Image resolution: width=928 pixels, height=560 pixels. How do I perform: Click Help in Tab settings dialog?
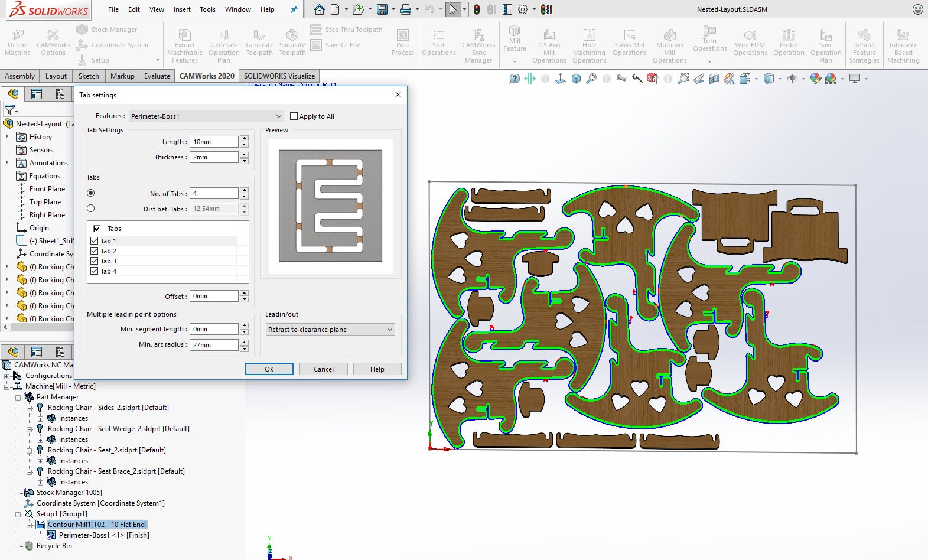(x=377, y=369)
